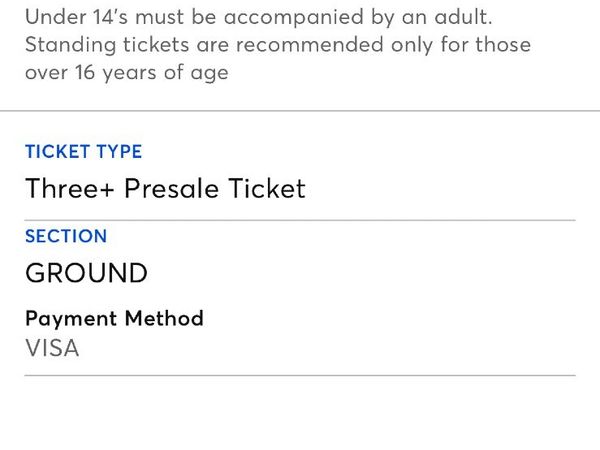Click empty area below the payment divider
This screenshot has width=600, height=450.
(300, 415)
